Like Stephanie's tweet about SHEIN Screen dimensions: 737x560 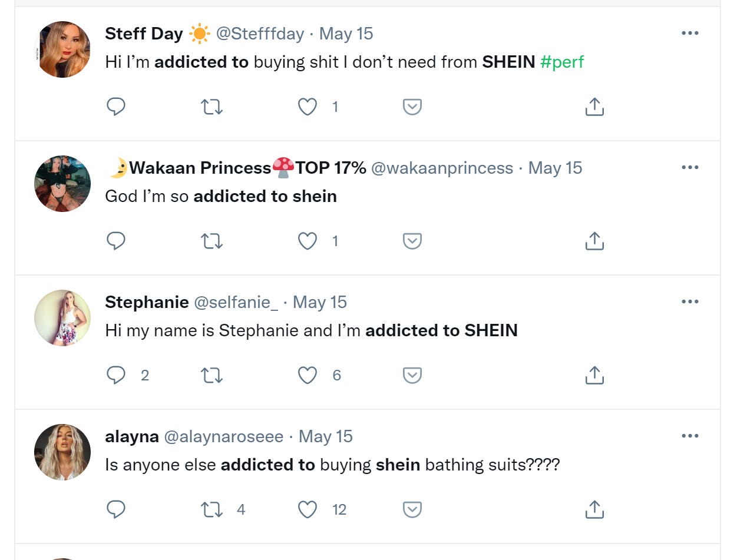(307, 375)
